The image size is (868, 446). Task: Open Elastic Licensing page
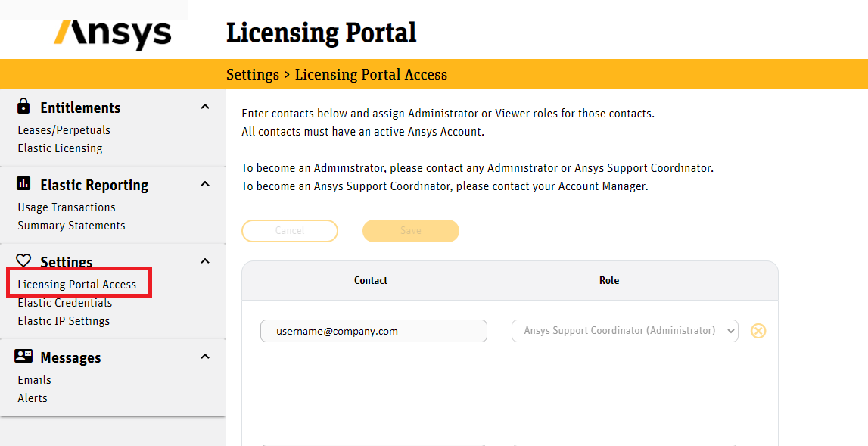(60, 148)
